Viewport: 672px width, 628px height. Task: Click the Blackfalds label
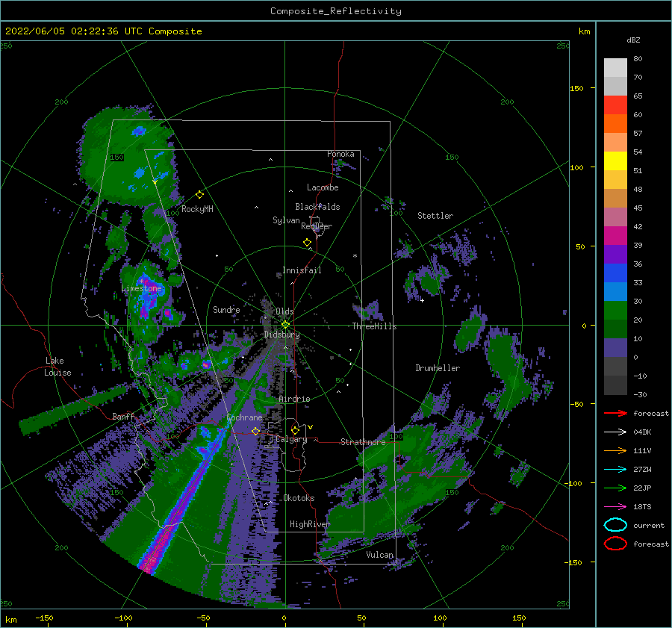(x=317, y=207)
